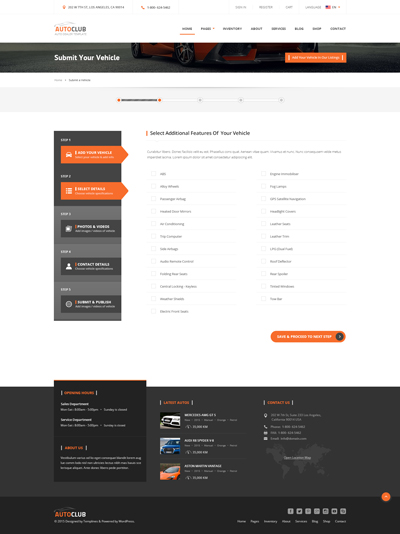The width and height of the screenshot is (400, 534).
Task: Expand the Pages menu dropdown
Action: click(207, 29)
